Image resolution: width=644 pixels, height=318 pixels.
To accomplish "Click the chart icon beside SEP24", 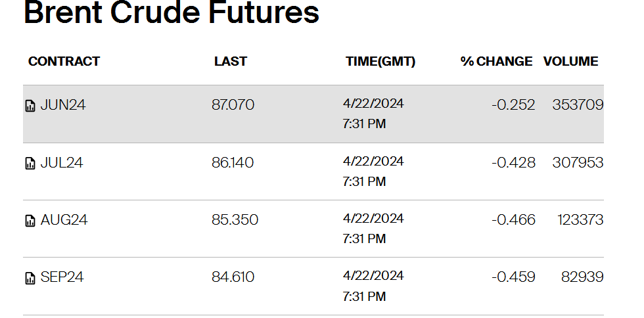I will (x=30, y=278).
